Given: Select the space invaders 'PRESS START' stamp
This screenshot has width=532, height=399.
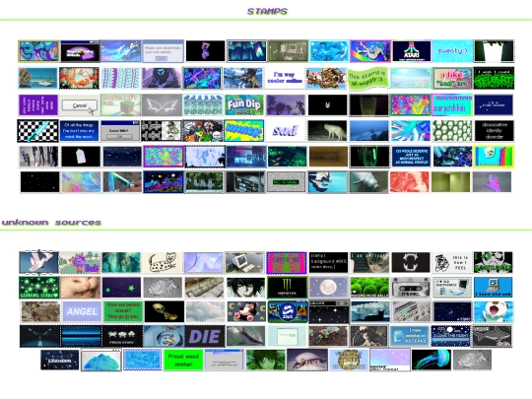Looking at the screenshot, I should coord(122,336).
